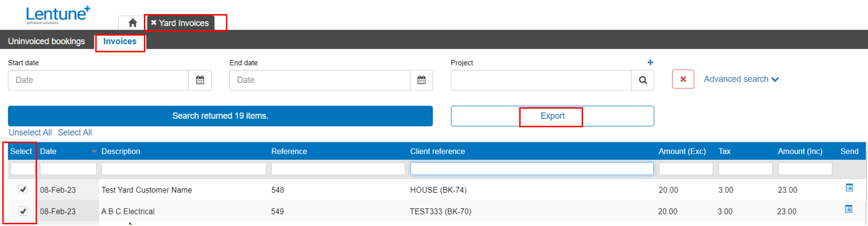Image resolution: width=868 pixels, height=226 pixels.
Task: Sort by Date column arrow
Action: tap(94, 151)
